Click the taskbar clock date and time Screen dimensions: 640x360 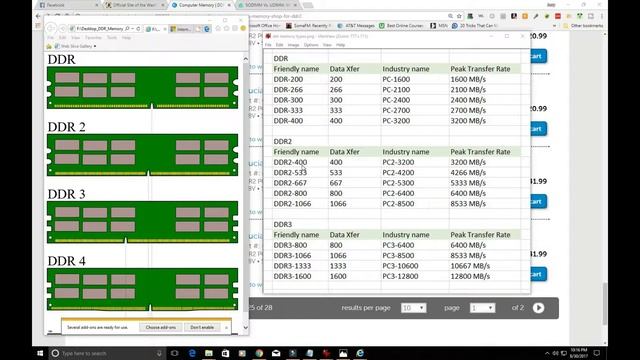(578, 353)
